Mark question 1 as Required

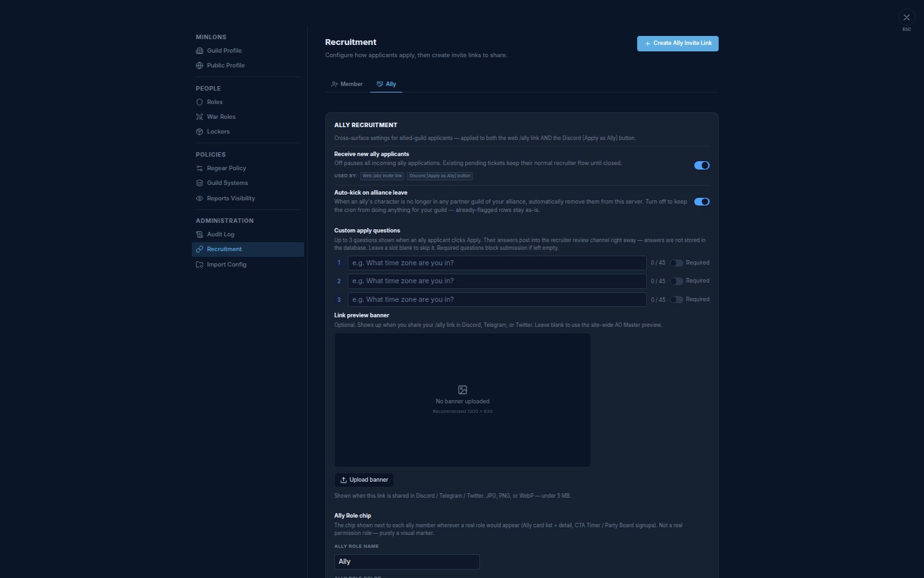coord(676,263)
